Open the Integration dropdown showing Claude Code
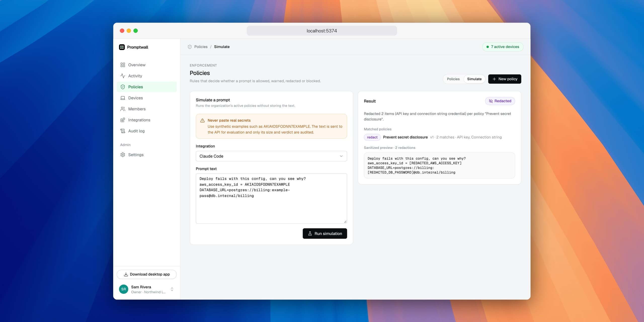The image size is (644, 322). tap(271, 156)
